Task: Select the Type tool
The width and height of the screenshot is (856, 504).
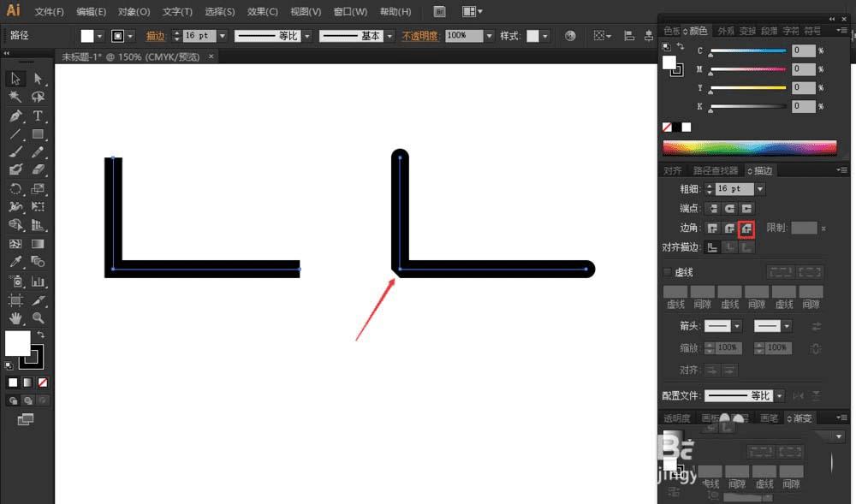Action: click(39, 115)
